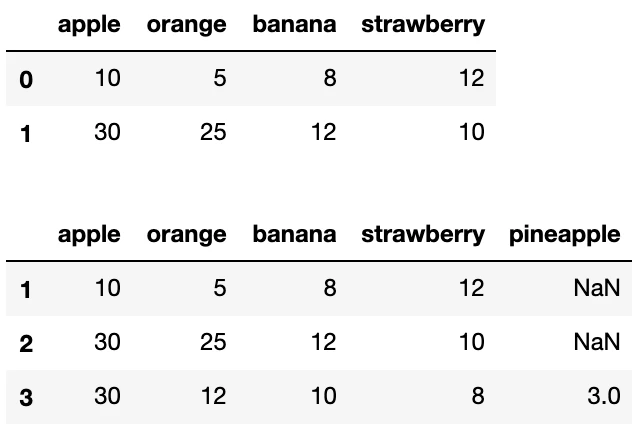
Task: Select row index 1 in top table
Action: pos(26,134)
